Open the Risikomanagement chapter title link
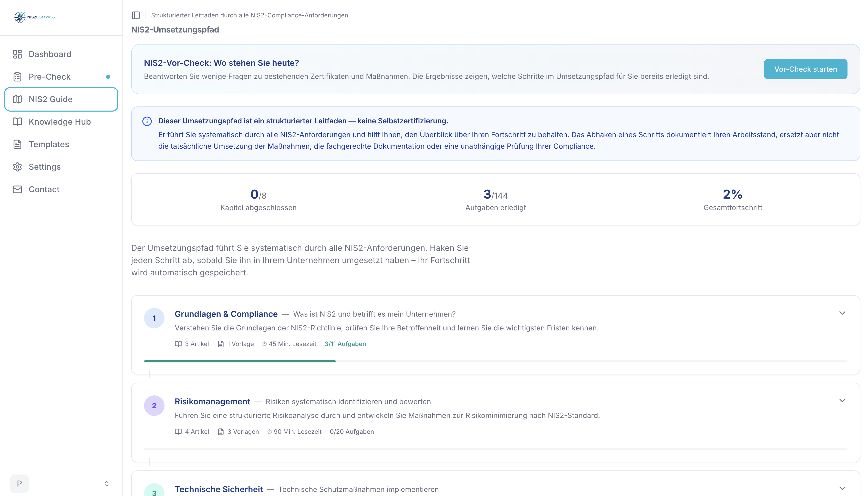 pyautogui.click(x=212, y=401)
